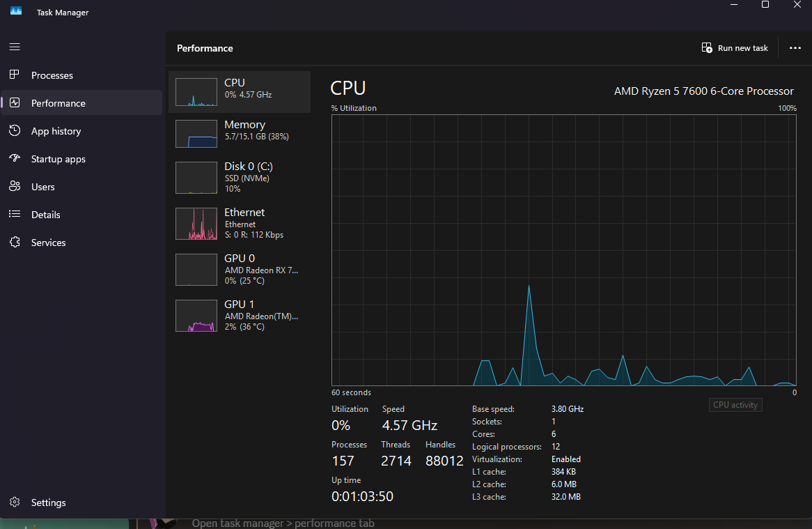Select the CPU resource entry
This screenshot has height=529, width=812.
[x=240, y=92]
